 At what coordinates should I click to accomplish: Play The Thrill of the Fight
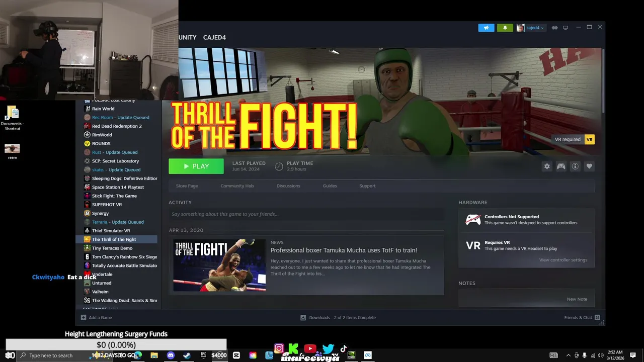pos(196,166)
